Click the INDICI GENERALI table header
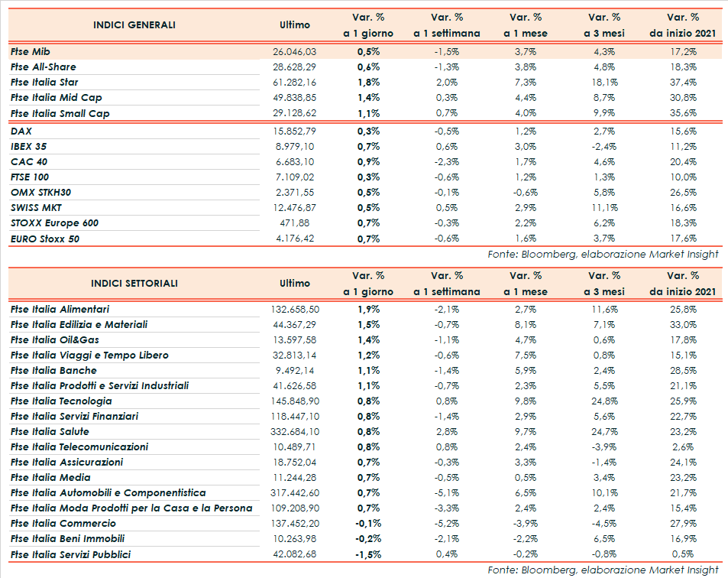728x578 pixels. [x=134, y=25]
